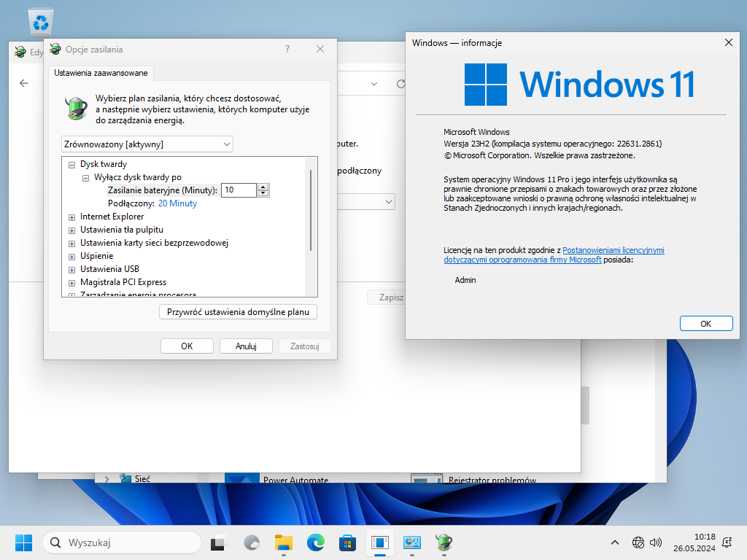This screenshot has height=560, width=747.
Task: Click the Wyszukaj taskbar search box
Action: pos(122,542)
